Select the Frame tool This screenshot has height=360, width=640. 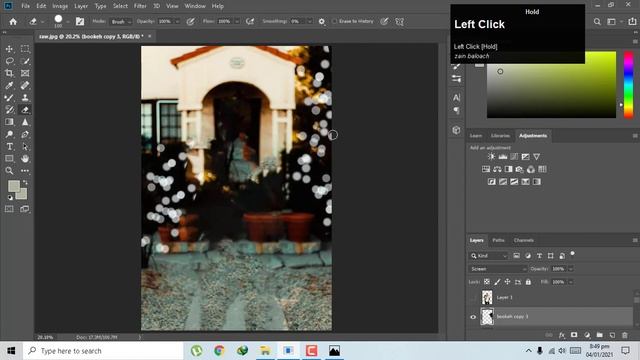pos(25,73)
